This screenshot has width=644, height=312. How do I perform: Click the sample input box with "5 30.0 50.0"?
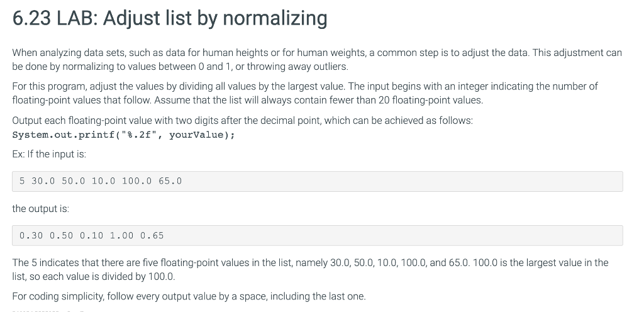[x=318, y=181]
